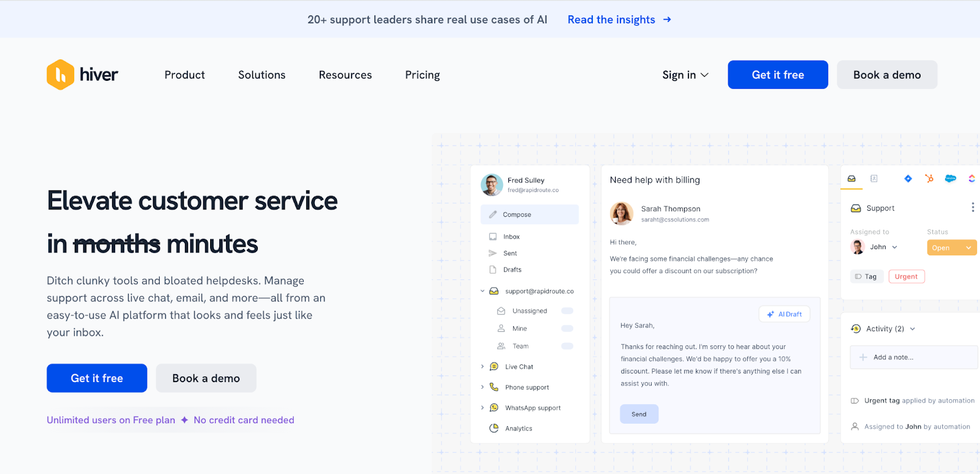Click the Support mailbox icon in right panel
The width and height of the screenshot is (980, 474).
click(856, 208)
